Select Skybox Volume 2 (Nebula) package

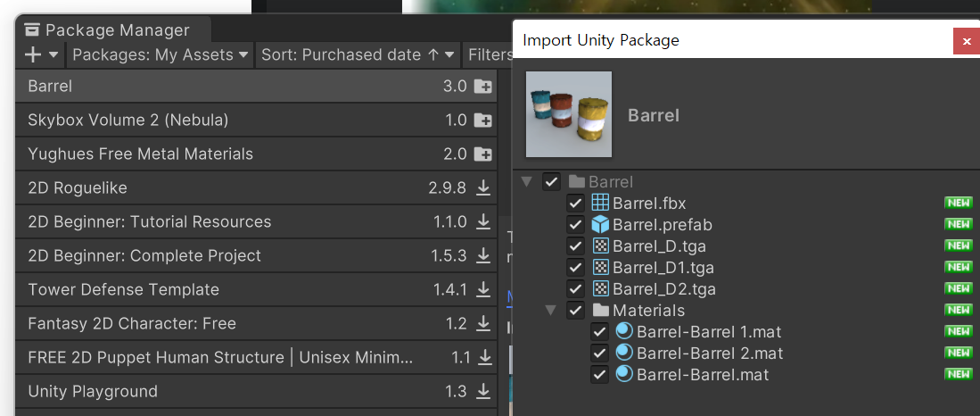(x=256, y=121)
